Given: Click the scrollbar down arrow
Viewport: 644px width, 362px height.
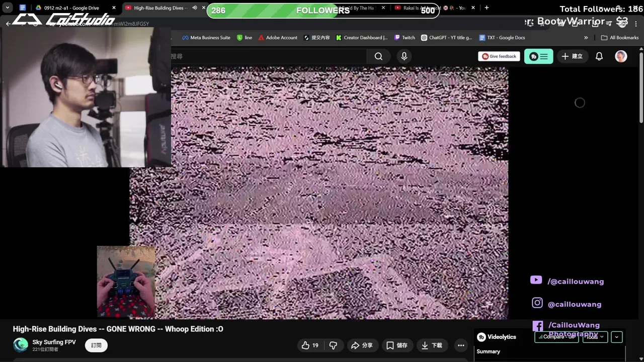Looking at the screenshot, I should tap(641, 358).
